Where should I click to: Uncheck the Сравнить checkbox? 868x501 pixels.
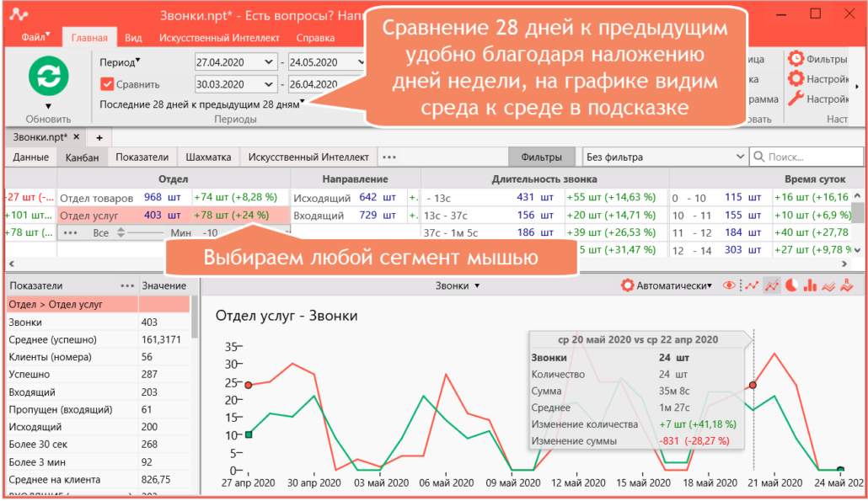(x=107, y=84)
